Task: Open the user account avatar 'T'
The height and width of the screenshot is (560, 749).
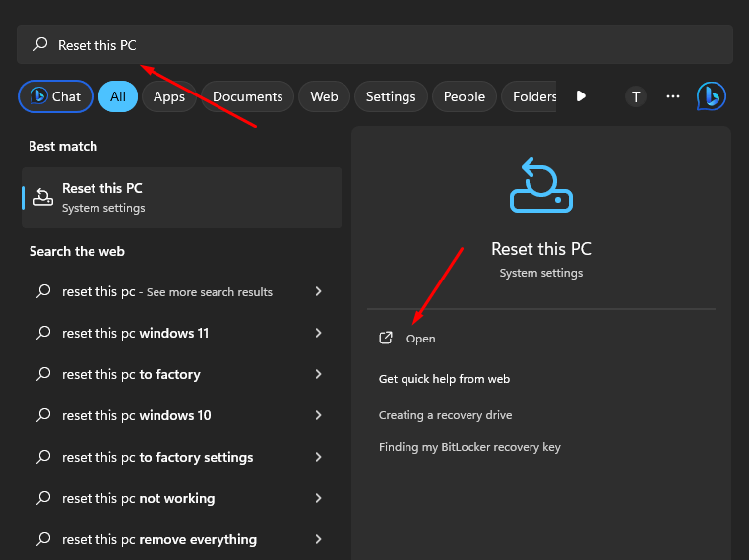Action: (636, 96)
